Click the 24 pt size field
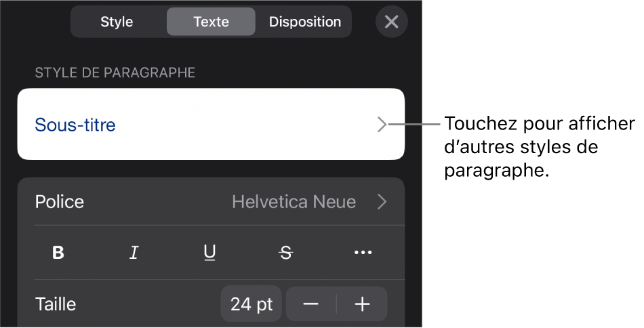The image size is (644, 328). click(x=251, y=304)
